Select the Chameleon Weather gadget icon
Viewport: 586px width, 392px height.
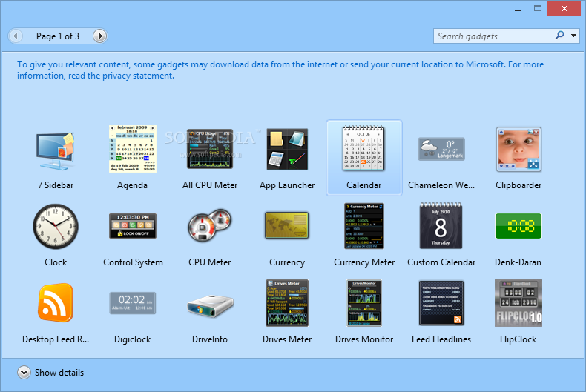(441, 149)
